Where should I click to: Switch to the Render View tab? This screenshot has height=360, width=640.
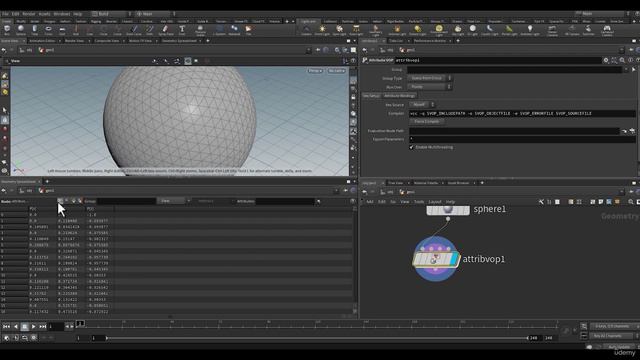click(x=74, y=41)
